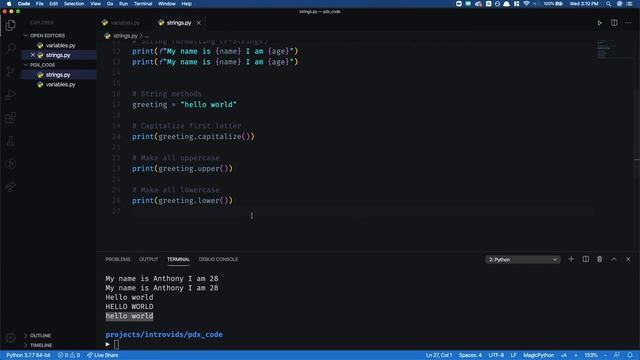Close strings.py in Open Editors list
This screenshot has width=640, height=360.
click(33, 55)
